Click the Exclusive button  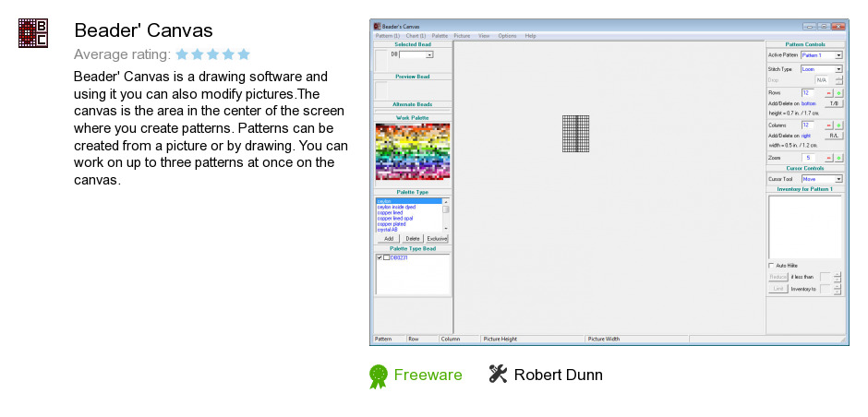click(x=437, y=238)
